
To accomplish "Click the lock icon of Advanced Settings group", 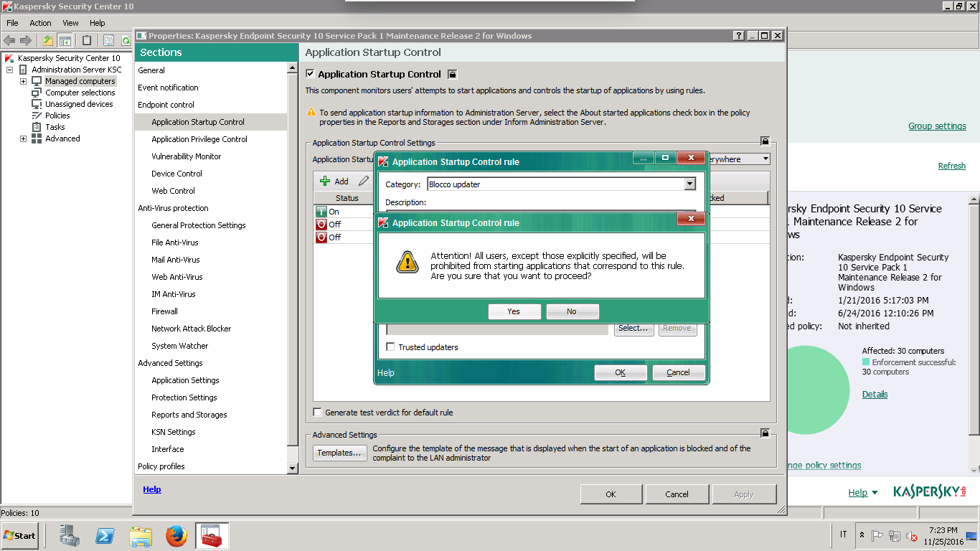I will pyautogui.click(x=765, y=433).
